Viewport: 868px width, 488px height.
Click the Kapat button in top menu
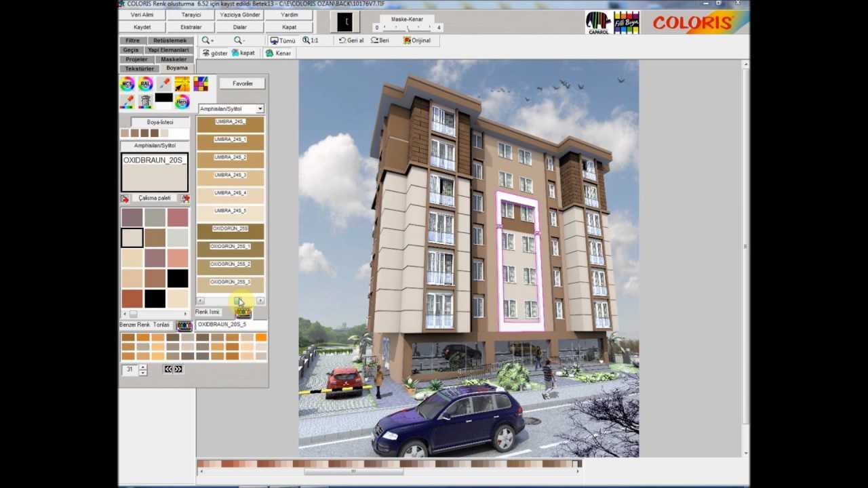290,27
